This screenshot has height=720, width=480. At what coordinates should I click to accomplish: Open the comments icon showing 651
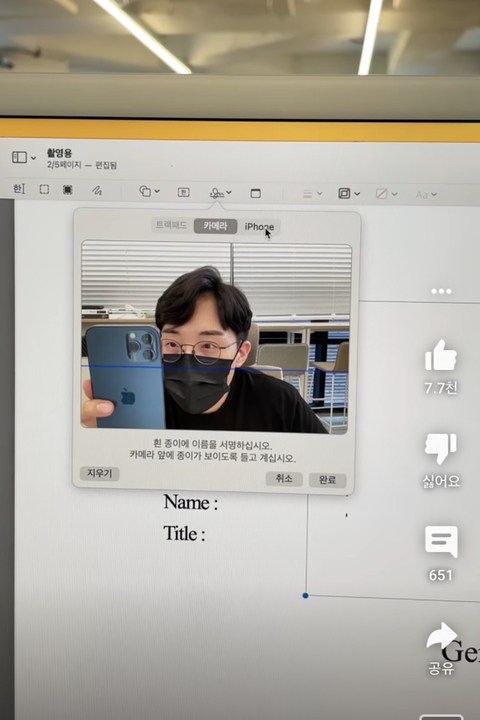coord(441,542)
